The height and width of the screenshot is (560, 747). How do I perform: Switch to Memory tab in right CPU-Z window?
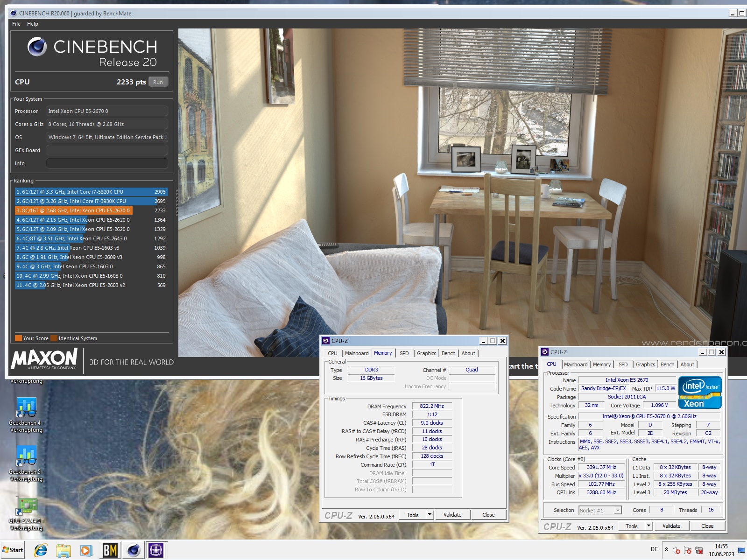pos(602,364)
